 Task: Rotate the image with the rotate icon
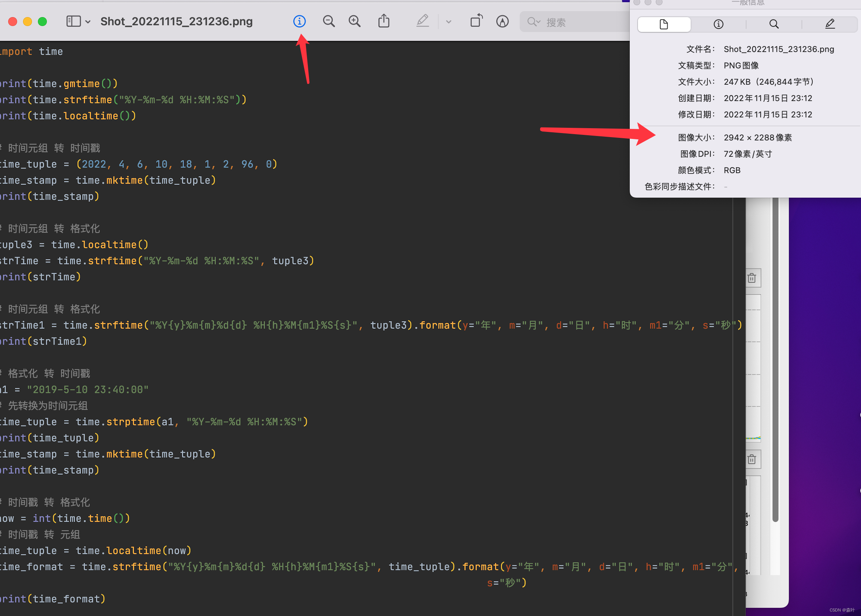pos(476,21)
